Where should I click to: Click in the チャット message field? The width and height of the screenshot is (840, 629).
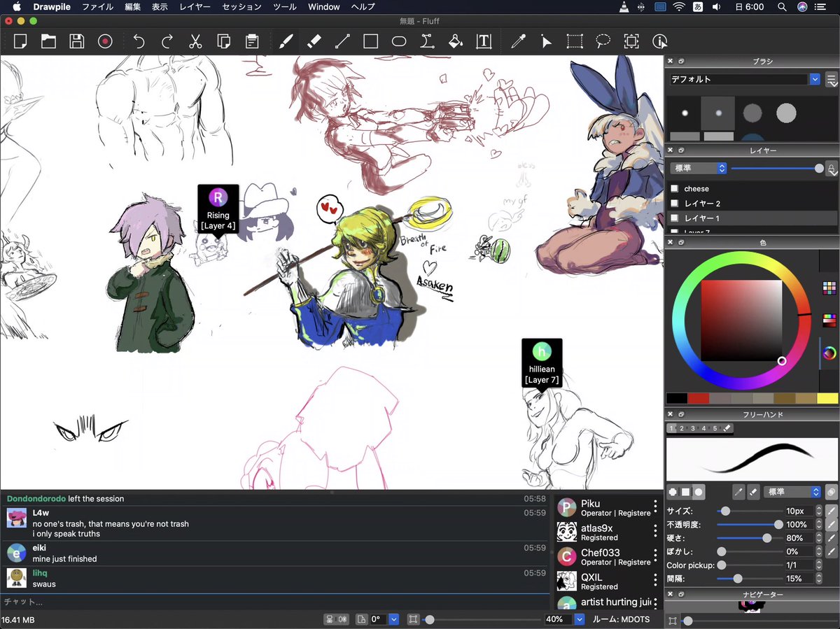[275, 602]
